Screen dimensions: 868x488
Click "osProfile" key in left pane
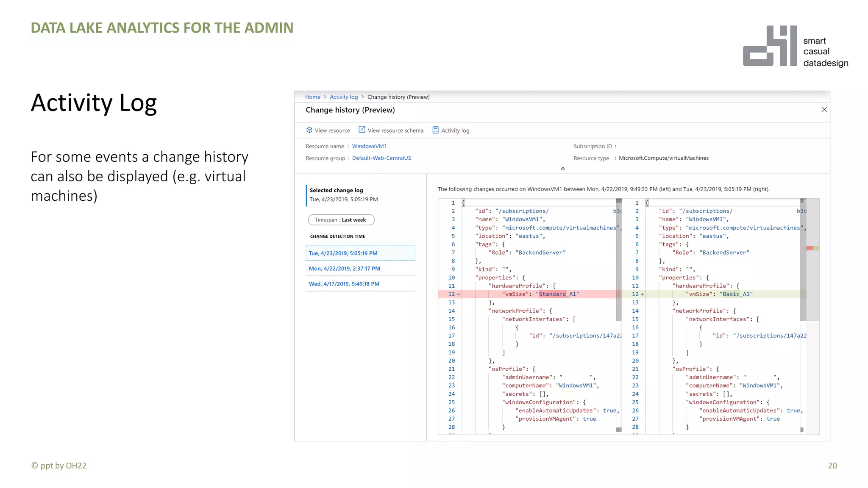[507, 369]
